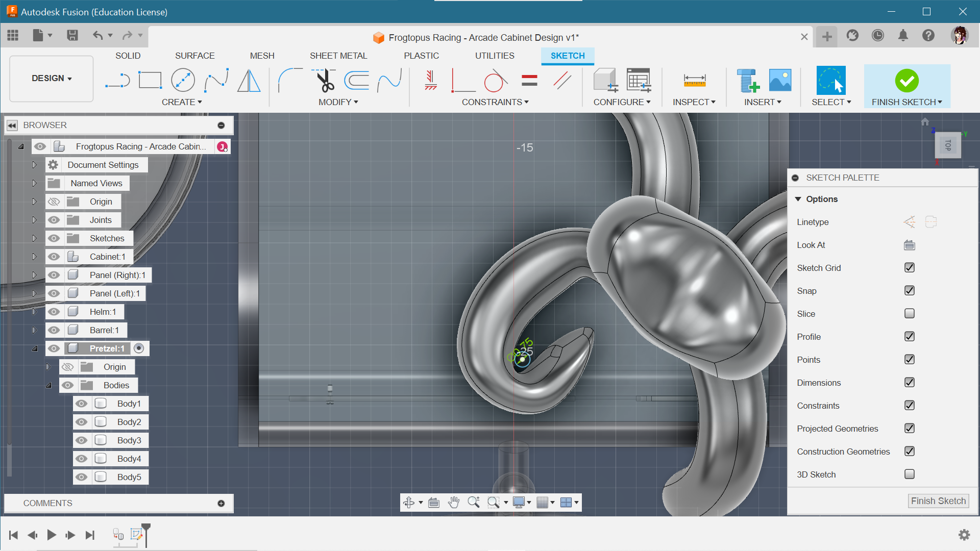Select the Circle sketch tool
Image resolution: width=980 pixels, height=551 pixels.
click(x=183, y=81)
